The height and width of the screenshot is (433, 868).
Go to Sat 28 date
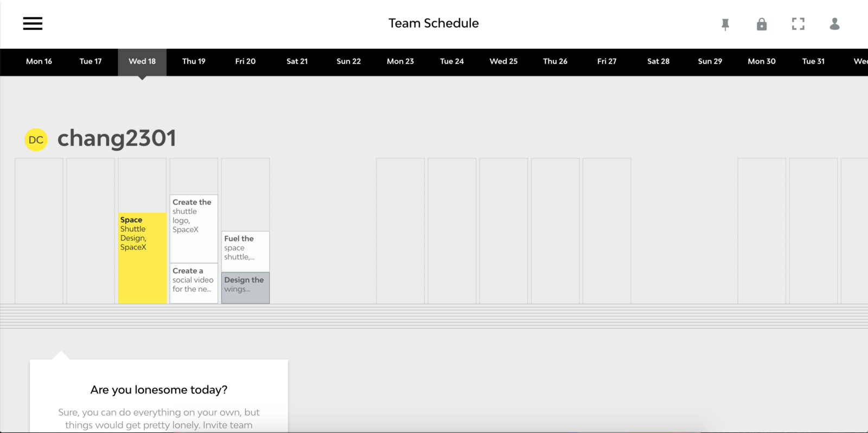pyautogui.click(x=658, y=61)
